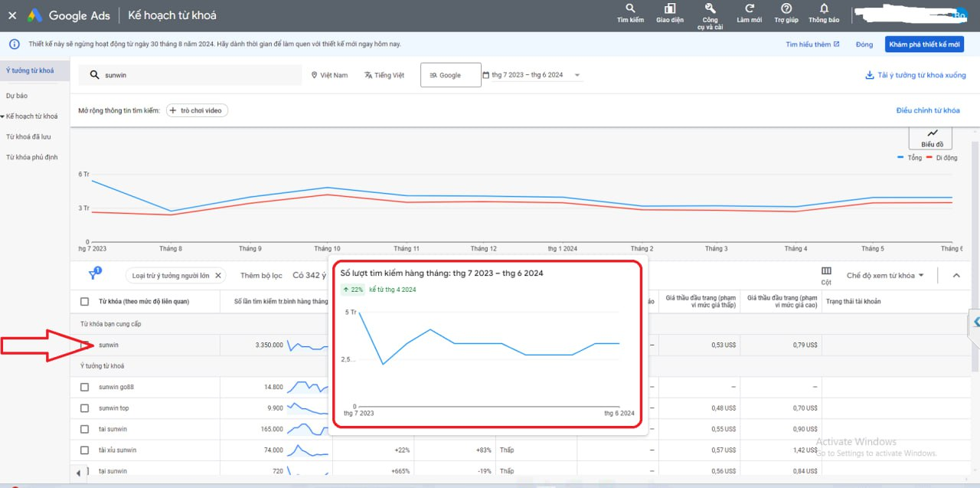Check the tai sunwin row checkbox
The width and height of the screenshot is (980, 488).
[84, 429]
